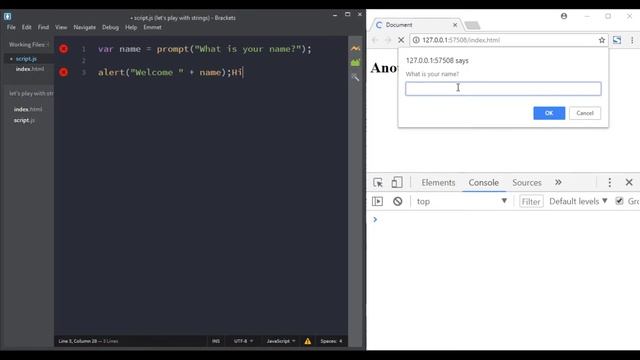Open the JavaScript language dropdown
The width and height of the screenshot is (640, 360).
pos(281,341)
